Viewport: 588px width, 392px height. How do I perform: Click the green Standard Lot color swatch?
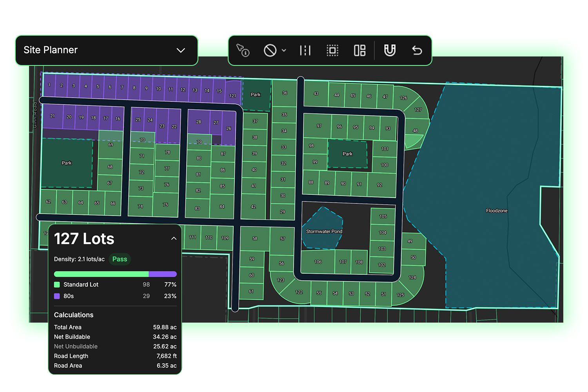57,285
